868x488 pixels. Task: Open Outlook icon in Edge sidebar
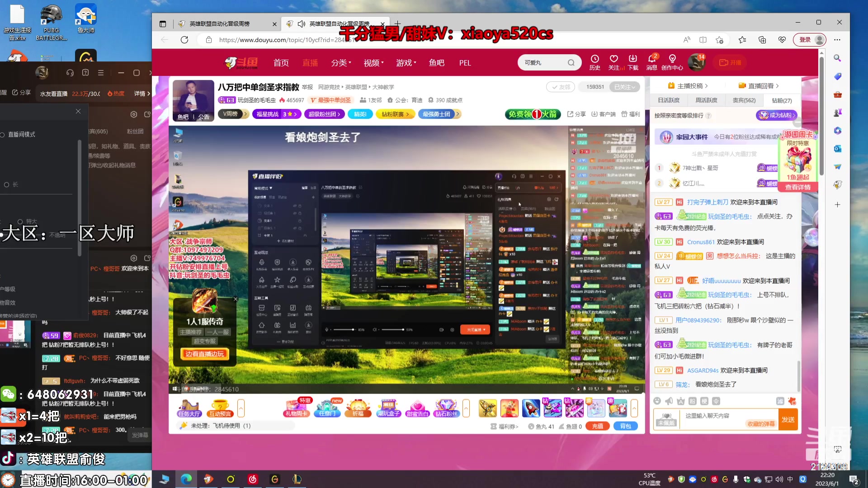837,149
